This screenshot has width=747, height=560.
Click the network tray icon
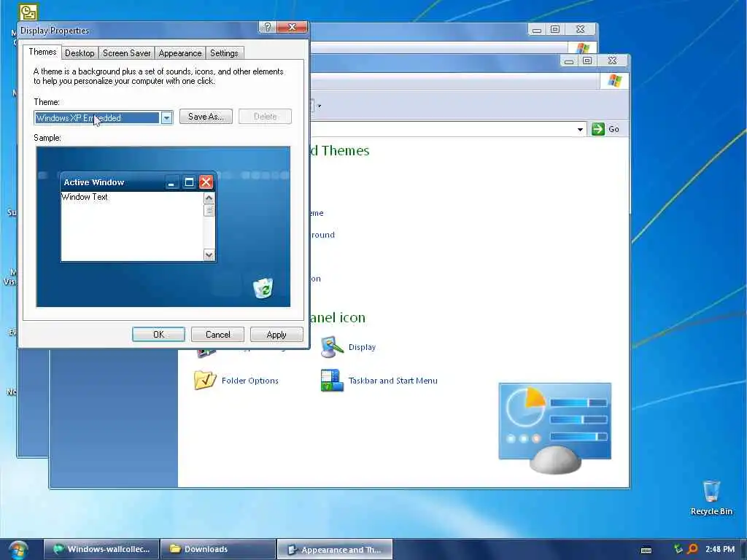[678, 549]
